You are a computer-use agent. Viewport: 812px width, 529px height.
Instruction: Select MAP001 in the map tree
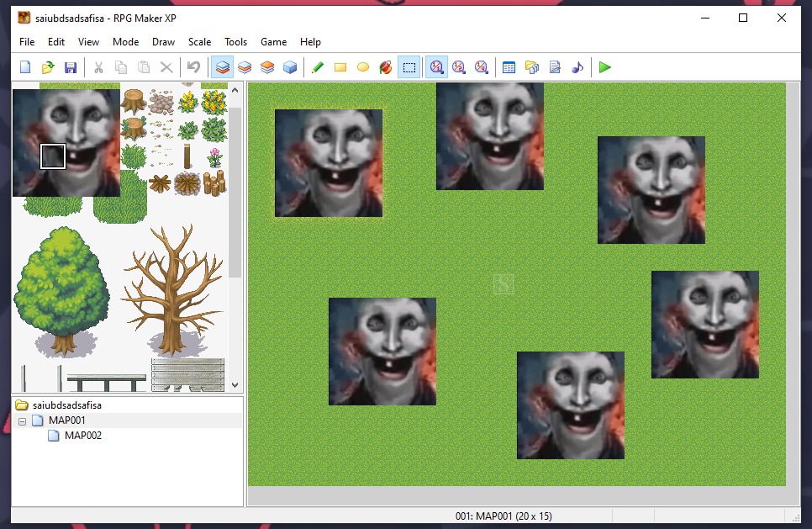66,421
